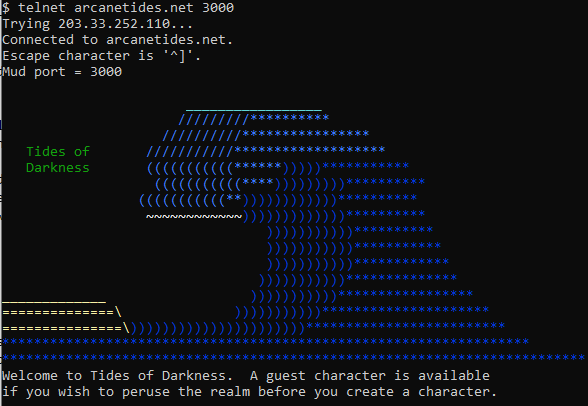Click the green 'Darkness' title word

click(x=58, y=168)
